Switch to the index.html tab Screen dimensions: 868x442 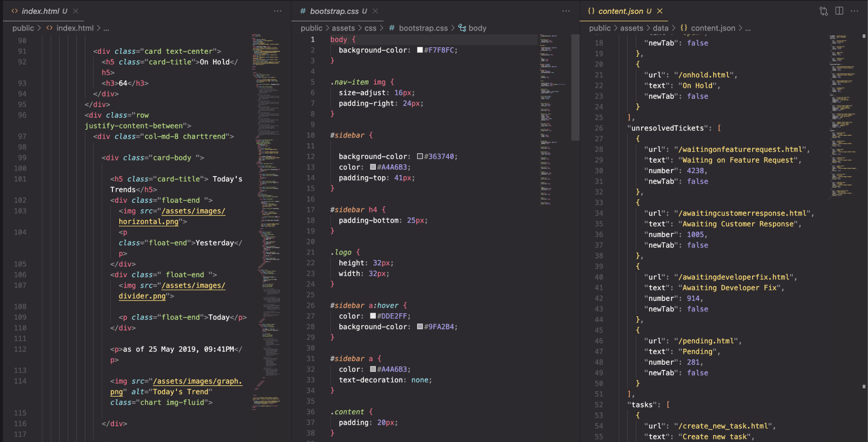tap(39, 11)
